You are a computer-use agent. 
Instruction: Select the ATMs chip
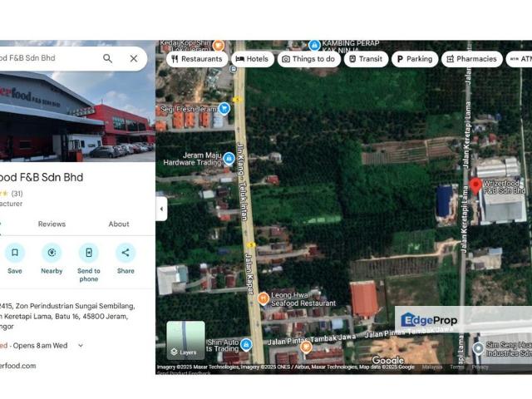pos(519,59)
